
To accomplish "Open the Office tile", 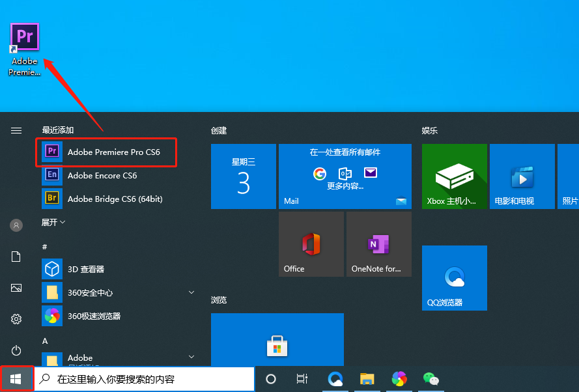I will click(x=311, y=244).
